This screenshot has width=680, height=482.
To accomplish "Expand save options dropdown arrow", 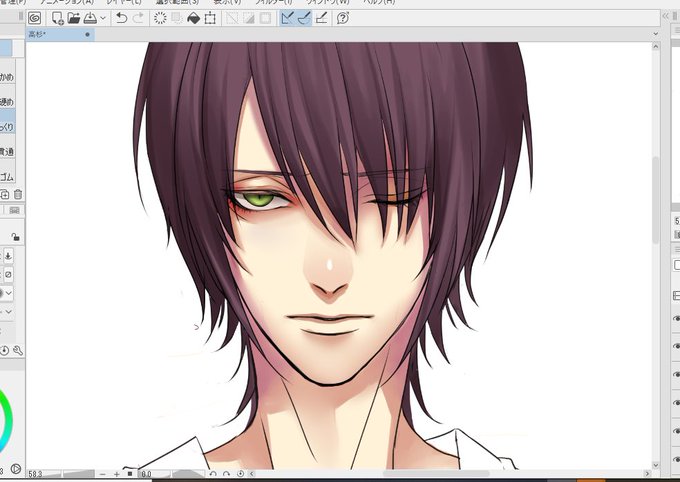I will 103,18.
